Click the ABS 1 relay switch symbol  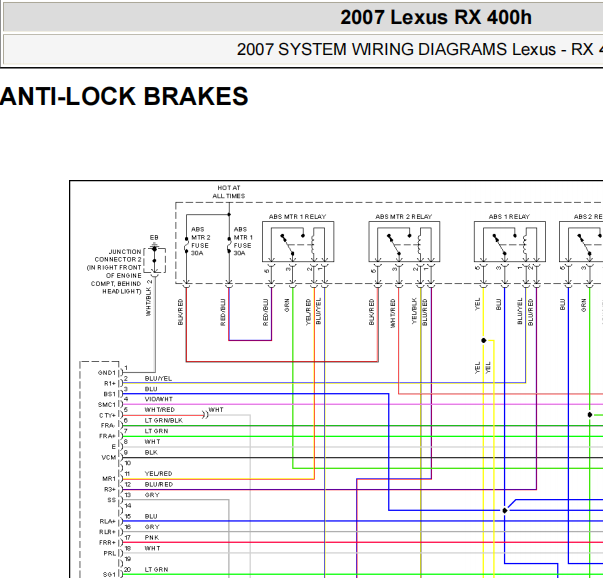500,244
